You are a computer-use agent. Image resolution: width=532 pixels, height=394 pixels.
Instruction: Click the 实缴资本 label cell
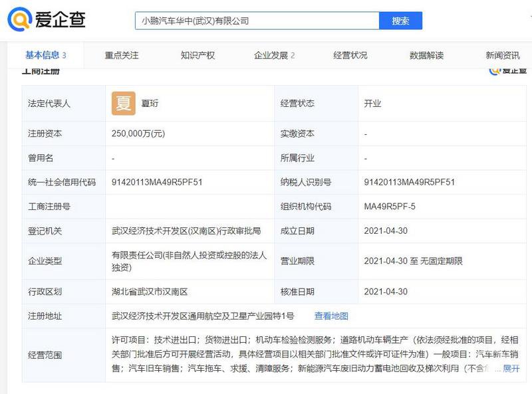(317, 134)
